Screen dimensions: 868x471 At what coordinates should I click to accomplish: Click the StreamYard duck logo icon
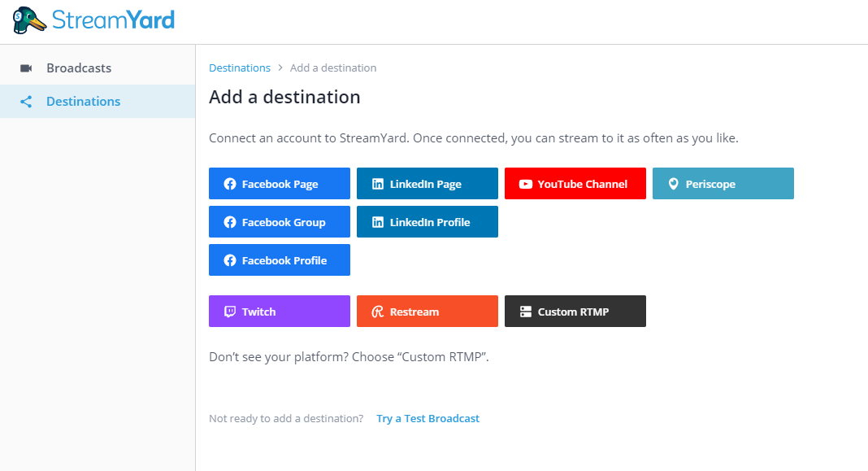(x=29, y=20)
